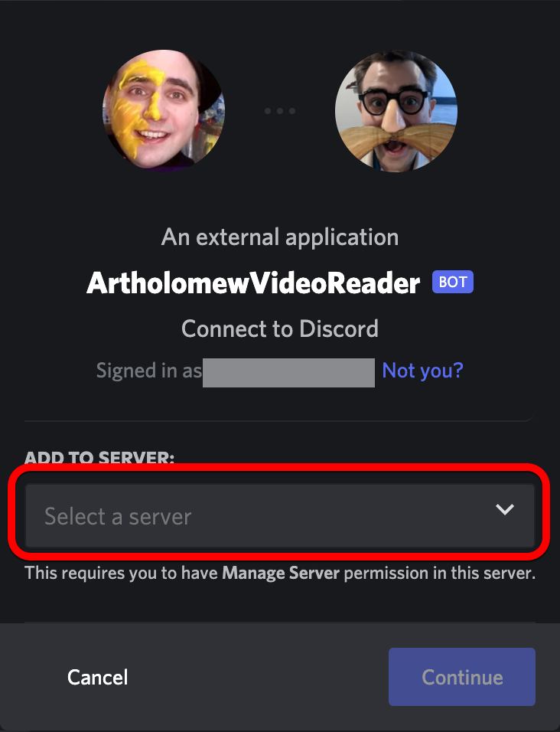560x732 pixels.
Task: Click the BOT badge next to the app name
Action: click(453, 282)
